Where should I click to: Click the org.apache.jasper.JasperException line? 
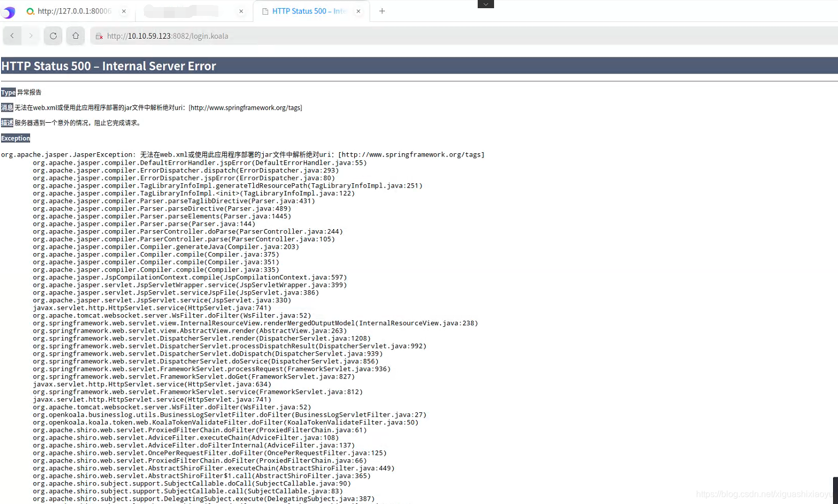(243, 154)
